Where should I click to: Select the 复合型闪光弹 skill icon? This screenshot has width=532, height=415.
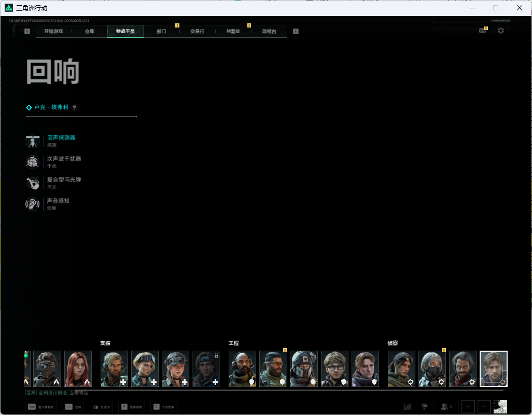coord(33,183)
